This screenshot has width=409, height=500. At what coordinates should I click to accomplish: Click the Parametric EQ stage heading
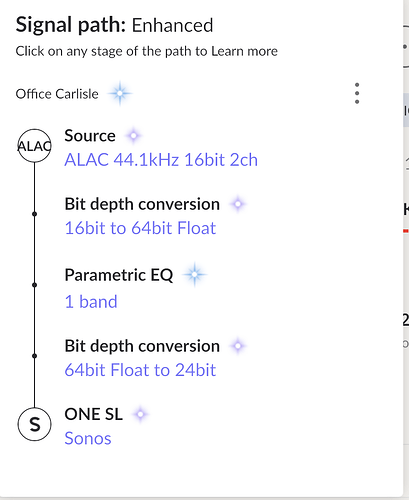pyautogui.click(x=119, y=275)
